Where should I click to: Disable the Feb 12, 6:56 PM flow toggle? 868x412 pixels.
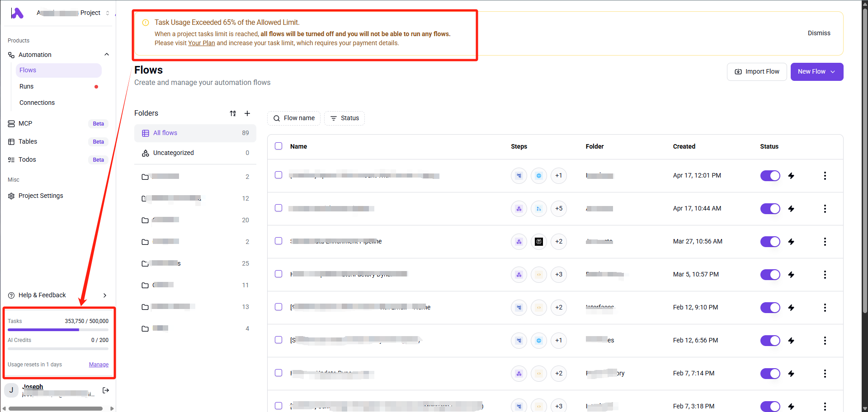(x=770, y=341)
